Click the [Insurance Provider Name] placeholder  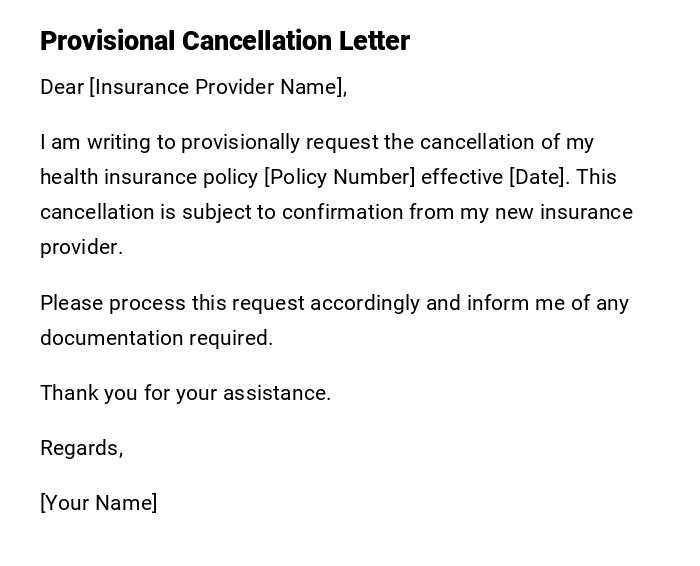(x=216, y=87)
